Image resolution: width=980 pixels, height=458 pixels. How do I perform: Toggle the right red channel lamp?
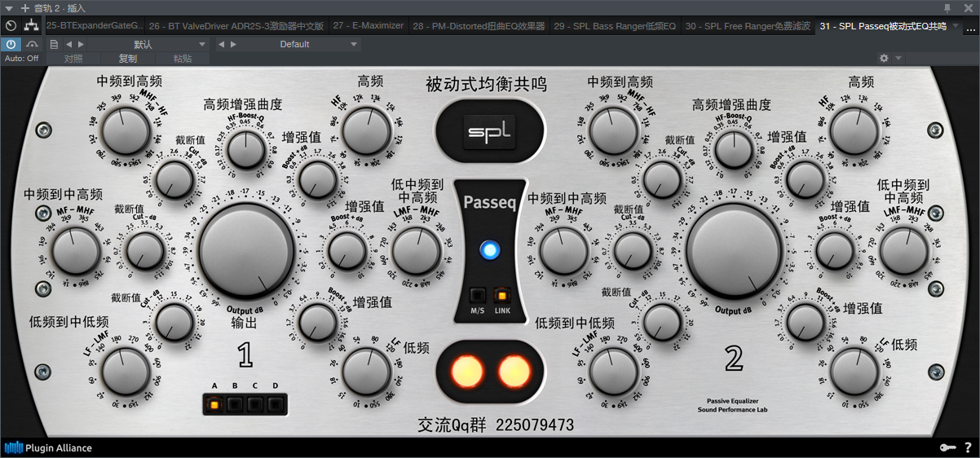pyautogui.click(x=514, y=371)
